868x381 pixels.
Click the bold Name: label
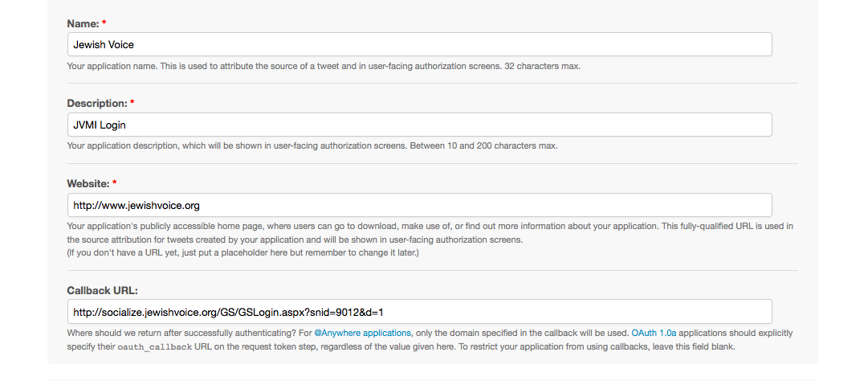click(x=83, y=23)
